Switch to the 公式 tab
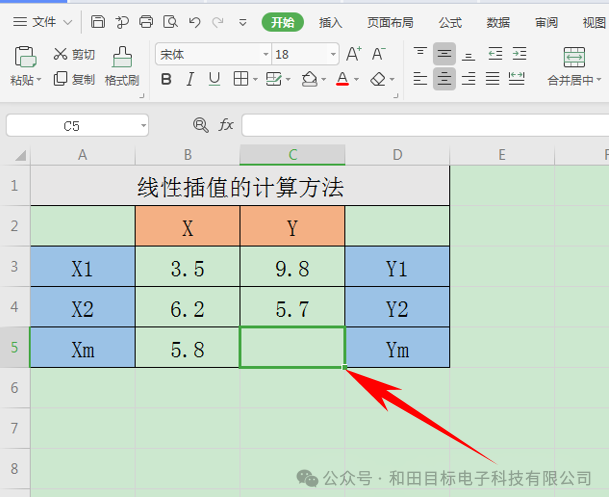This screenshot has width=611, height=502. coord(450,23)
